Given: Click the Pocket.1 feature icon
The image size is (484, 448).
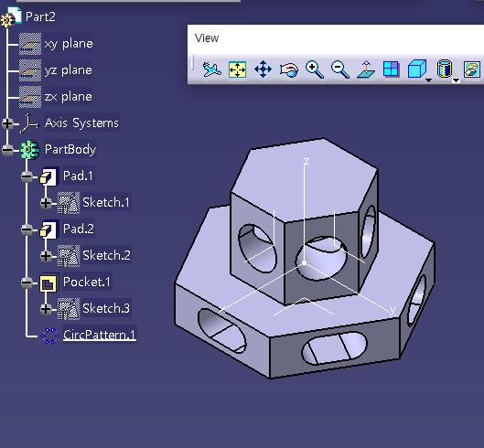Looking at the screenshot, I should click(48, 283).
